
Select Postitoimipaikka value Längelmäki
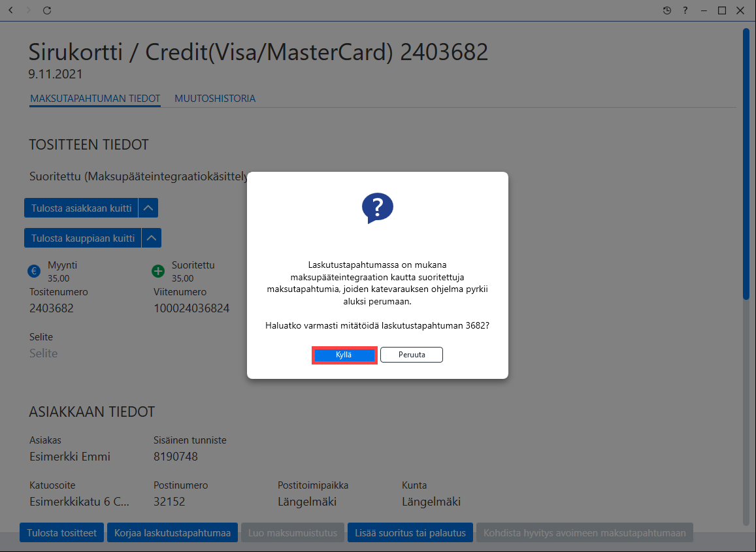(x=307, y=502)
